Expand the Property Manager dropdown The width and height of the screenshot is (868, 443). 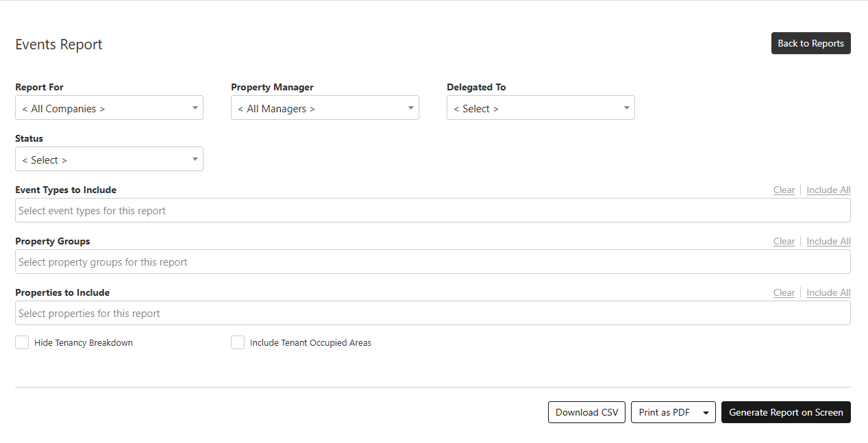pyautogui.click(x=325, y=108)
